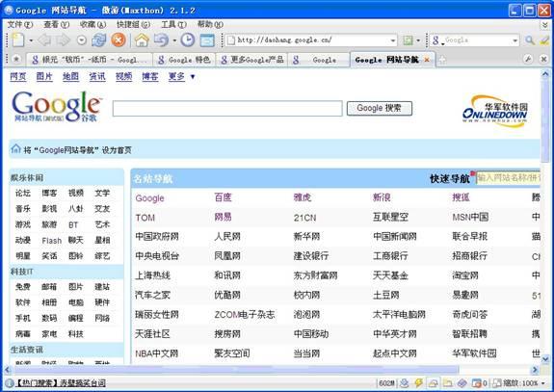Screen dimensions: 554x392
Task: Click the 图片 link in top navigation
Action: pos(44,76)
